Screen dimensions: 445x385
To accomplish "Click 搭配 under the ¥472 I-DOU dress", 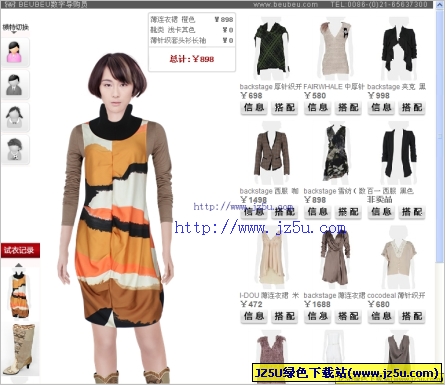I will 285,316.
